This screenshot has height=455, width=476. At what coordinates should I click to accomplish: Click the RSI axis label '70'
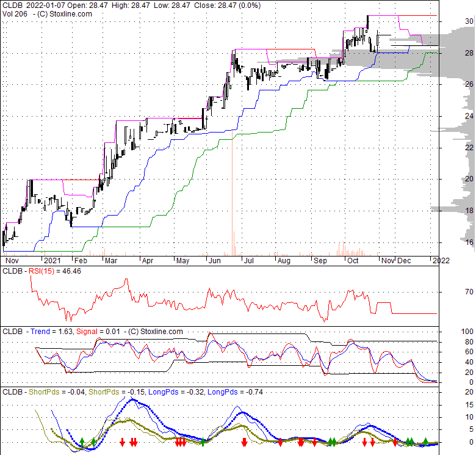469,292
